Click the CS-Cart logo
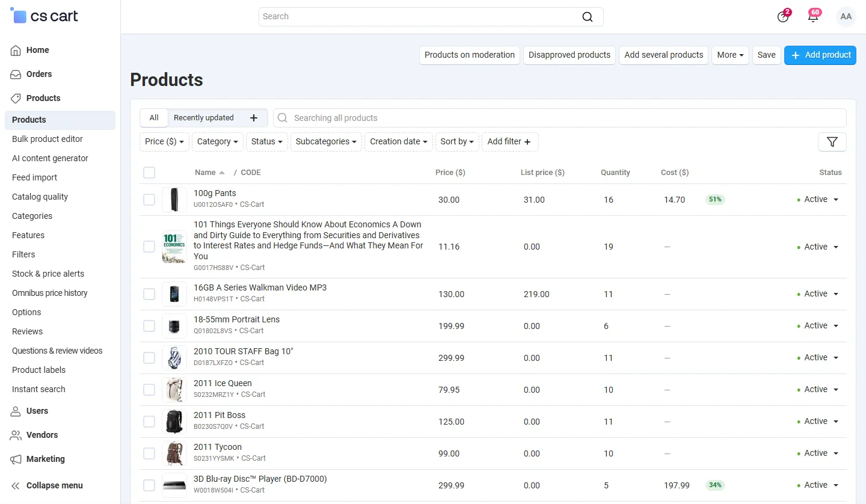Image resolution: width=866 pixels, height=504 pixels. click(x=45, y=16)
